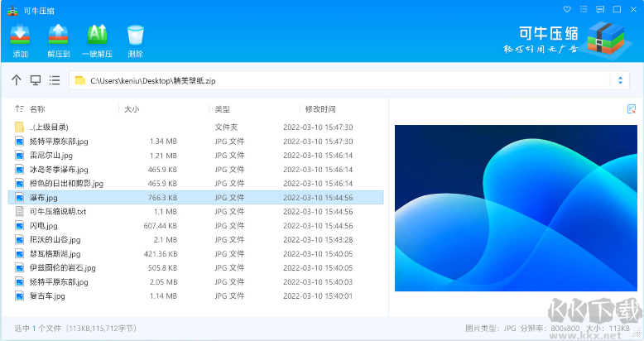
Task: Sort files by 类型 column header
Action: click(x=222, y=109)
